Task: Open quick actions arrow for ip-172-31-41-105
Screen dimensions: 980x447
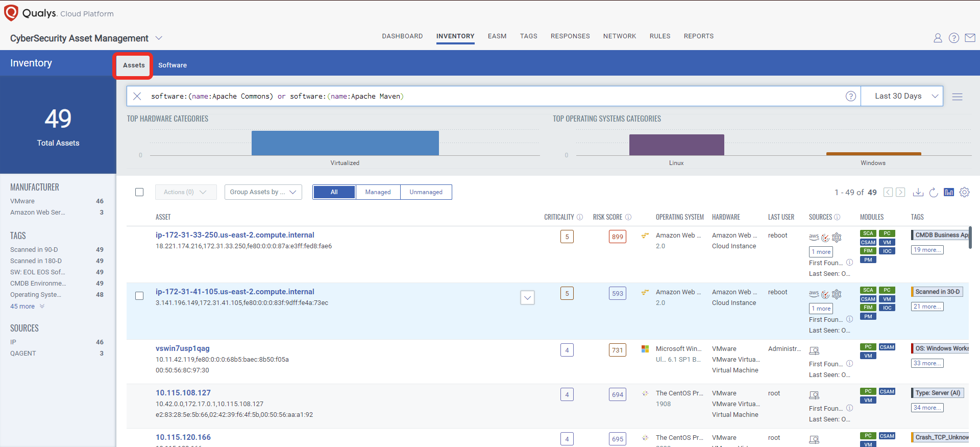Action: (x=527, y=297)
